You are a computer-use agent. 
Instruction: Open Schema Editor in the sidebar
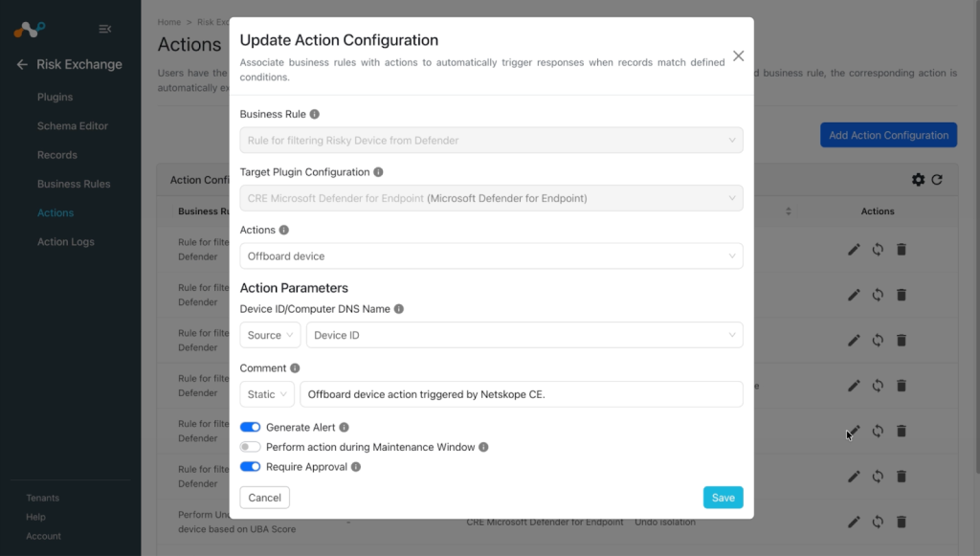pos(73,125)
